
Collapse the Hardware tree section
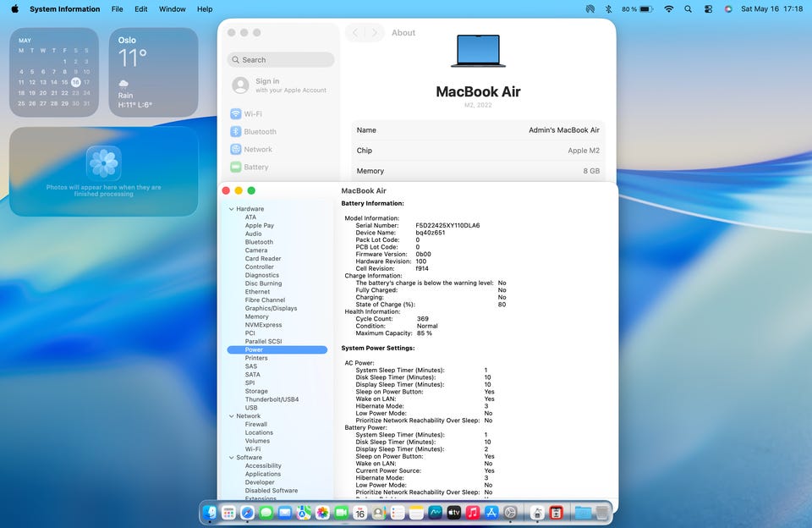(x=232, y=209)
